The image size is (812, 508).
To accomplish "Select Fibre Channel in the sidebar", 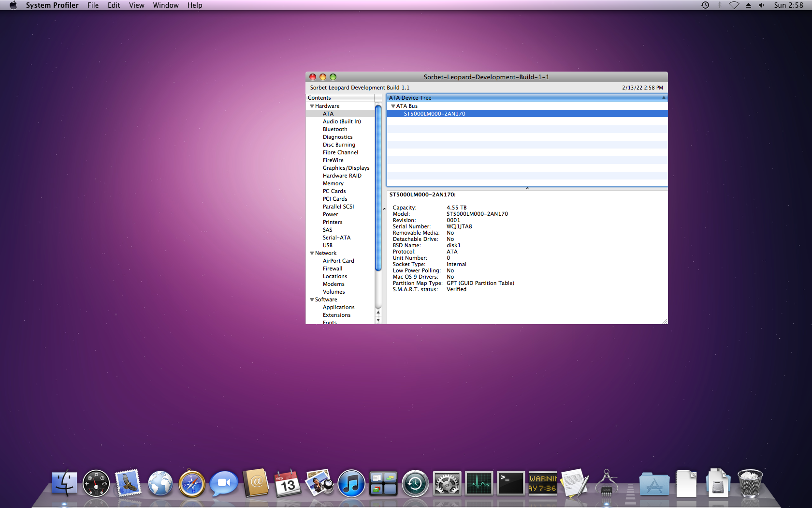I will coord(340,152).
